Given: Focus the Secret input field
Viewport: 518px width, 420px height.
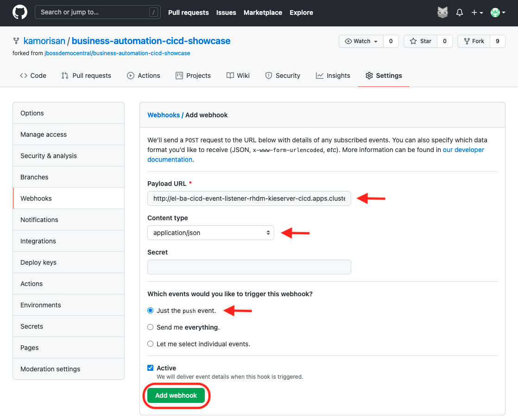Looking at the screenshot, I should [x=249, y=267].
